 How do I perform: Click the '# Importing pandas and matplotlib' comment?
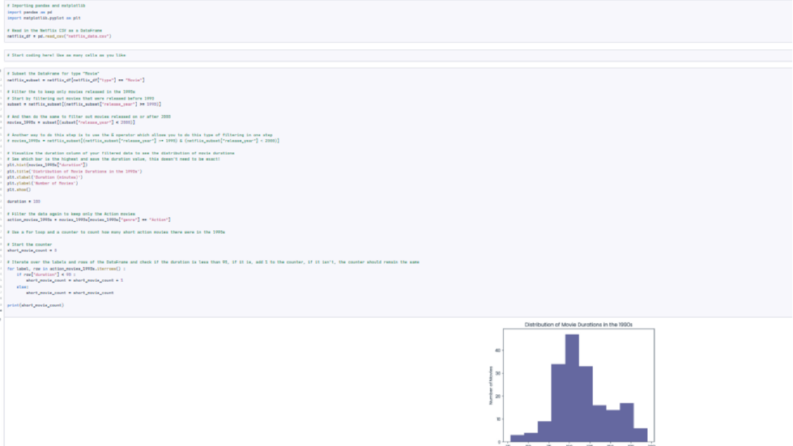tap(46, 6)
